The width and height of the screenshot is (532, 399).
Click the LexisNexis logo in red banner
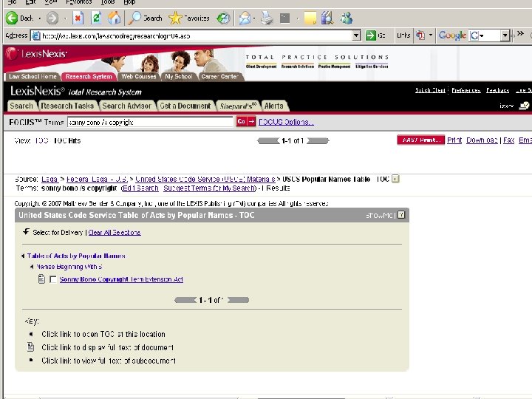36,54
